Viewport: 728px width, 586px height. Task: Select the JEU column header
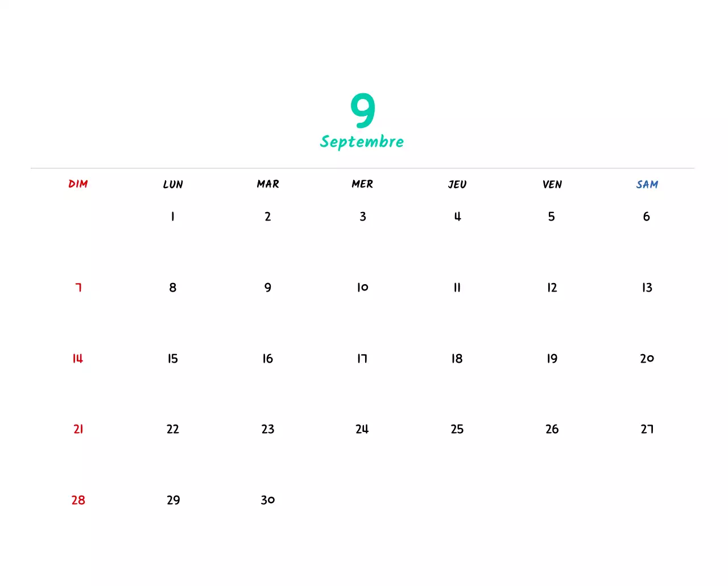point(457,184)
